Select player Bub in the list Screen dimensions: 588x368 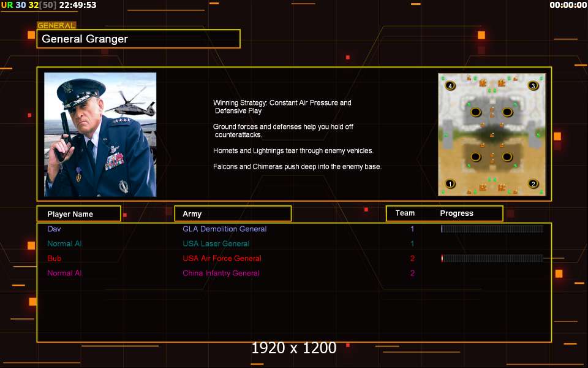(x=54, y=258)
